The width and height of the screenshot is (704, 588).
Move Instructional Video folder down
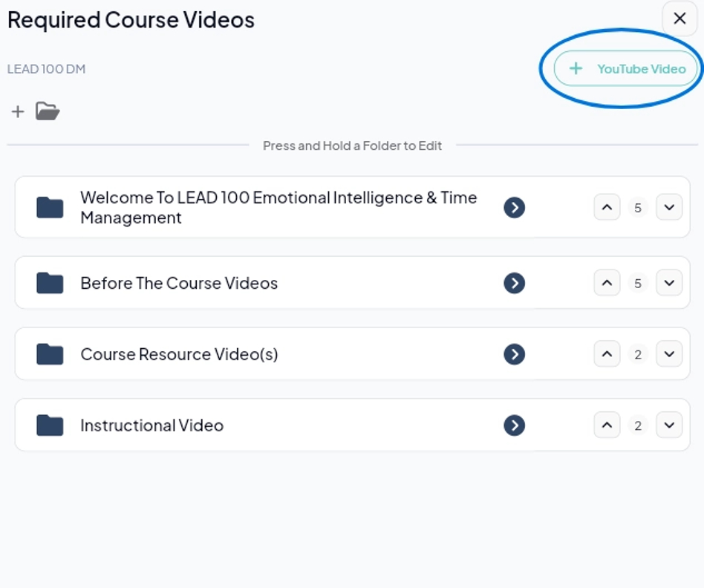coord(669,425)
